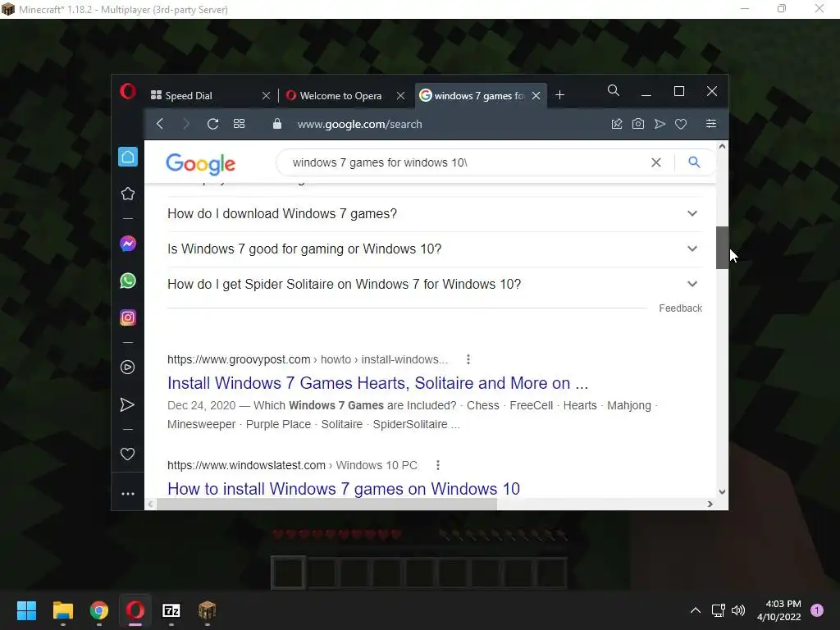Select first Minecraft hotbar slot
Image resolution: width=840 pixels, height=630 pixels.
pyautogui.click(x=288, y=573)
